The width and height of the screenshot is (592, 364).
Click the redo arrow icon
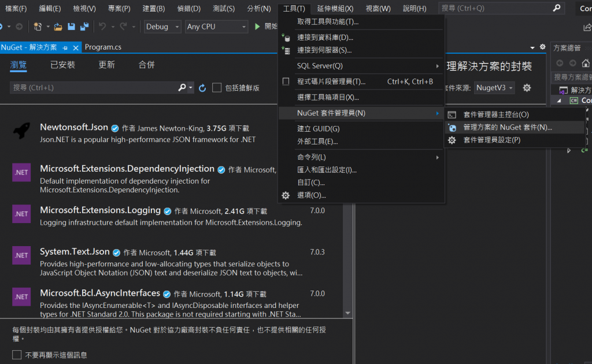click(123, 27)
